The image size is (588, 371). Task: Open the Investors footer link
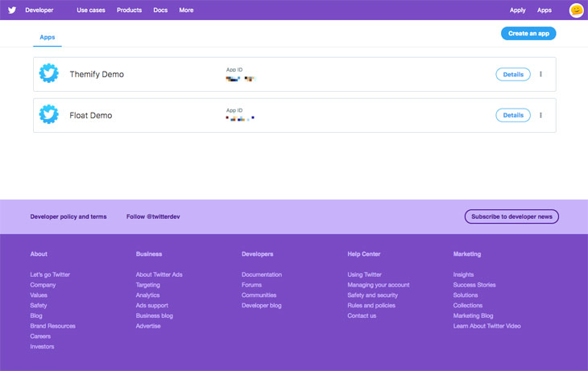42,347
